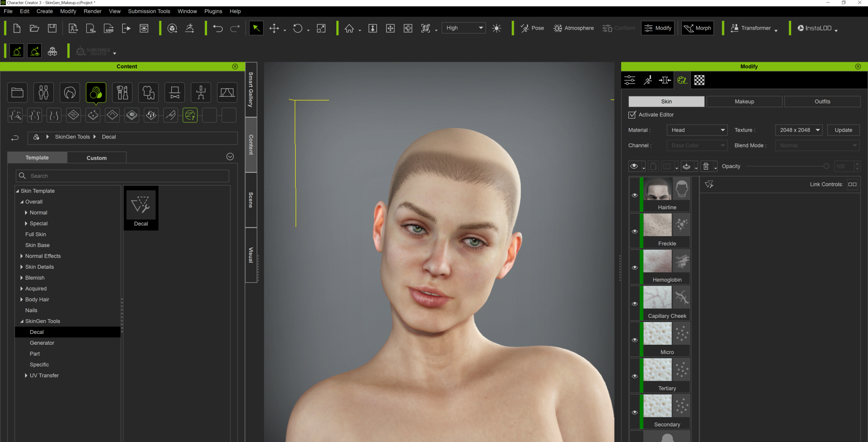Open the checkerboard Material tab in Modify
The image size is (868, 442).
click(699, 80)
